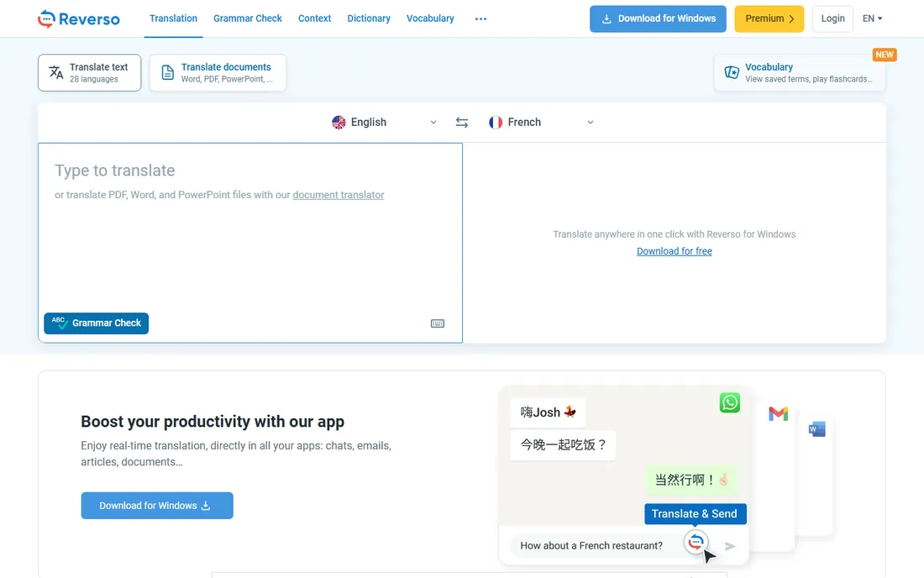Go to the Context page
This screenshot has width=924, height=578.
point(315,18)
